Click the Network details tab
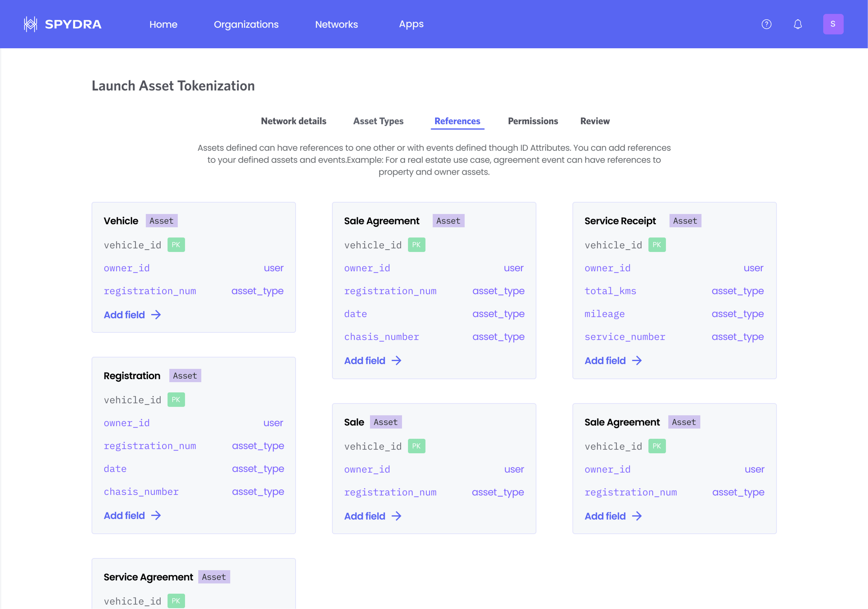The height and width of the screenshot is (609, 868). point(293,121)
